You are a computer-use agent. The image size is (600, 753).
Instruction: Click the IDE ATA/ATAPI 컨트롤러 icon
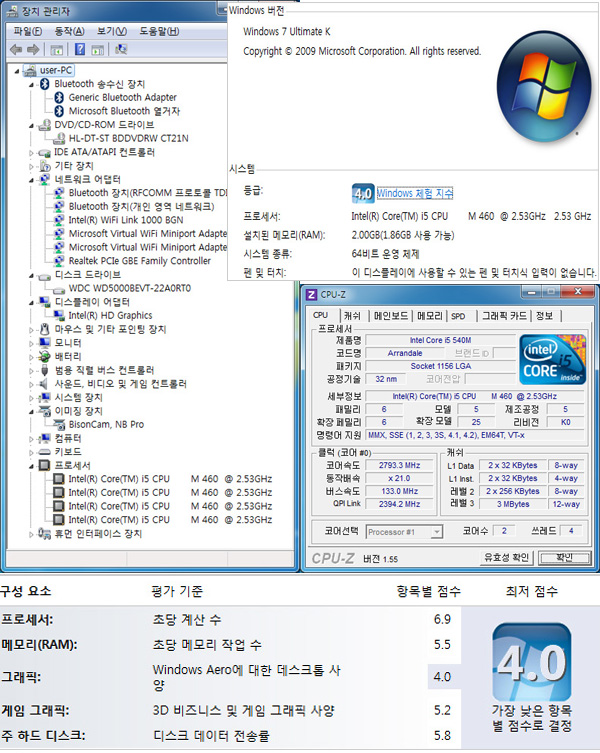(44, 153)
